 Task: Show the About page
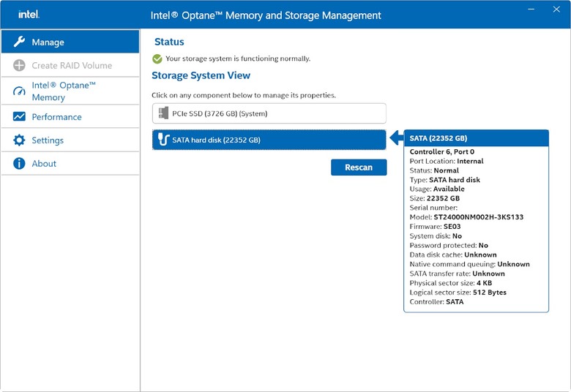pyautogui.click(x=70, y=163)
